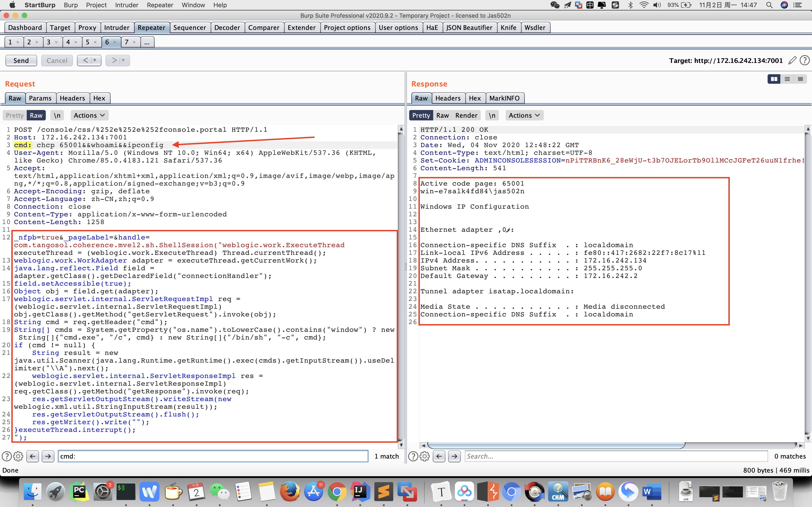Image resolution: width=812 pixels, height=507 pixels.
Task: Click the response search help icon
Action: point(413,456)
